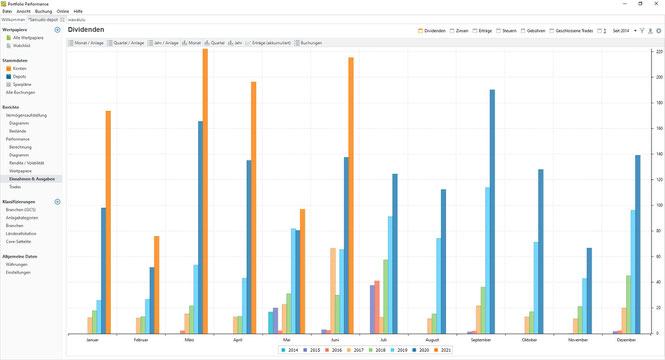Viewport: 665px width, 360px height.
Task: Open the Performance sidebar entry
Action: coord(17,139)
